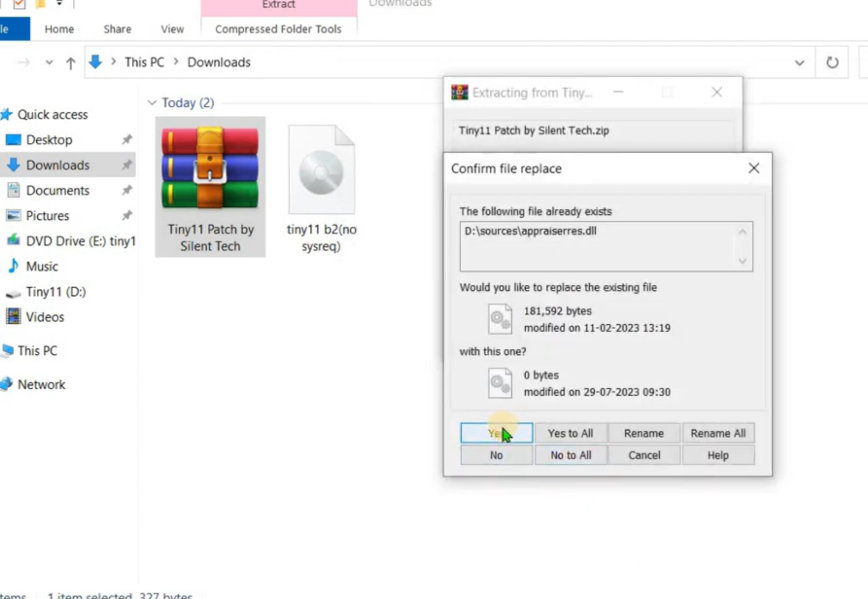The width and height of the screenshot is (868, 599).
Task: Select Quick access in navigation pane
Action: [x=52, y=115]
